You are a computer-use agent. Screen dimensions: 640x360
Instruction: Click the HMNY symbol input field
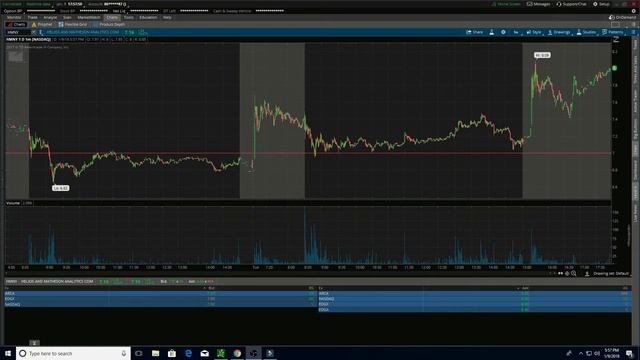coord(18,32)
